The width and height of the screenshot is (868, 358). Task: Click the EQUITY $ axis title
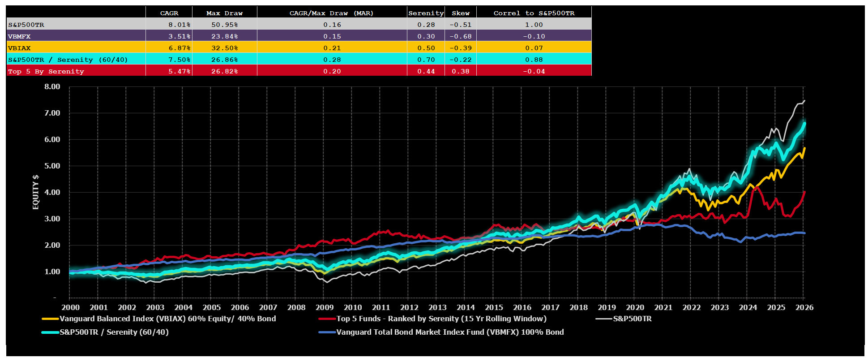pyautogui.click(x=36, y=192)
